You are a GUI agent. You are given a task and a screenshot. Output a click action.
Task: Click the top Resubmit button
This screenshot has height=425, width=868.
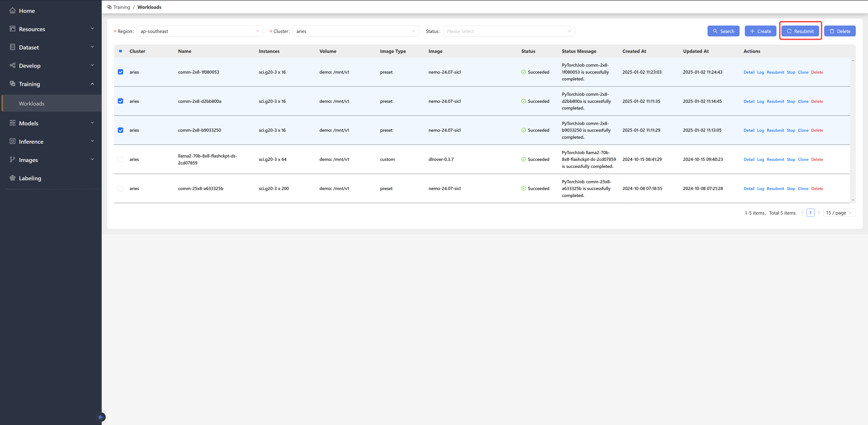tap(800, 31)
